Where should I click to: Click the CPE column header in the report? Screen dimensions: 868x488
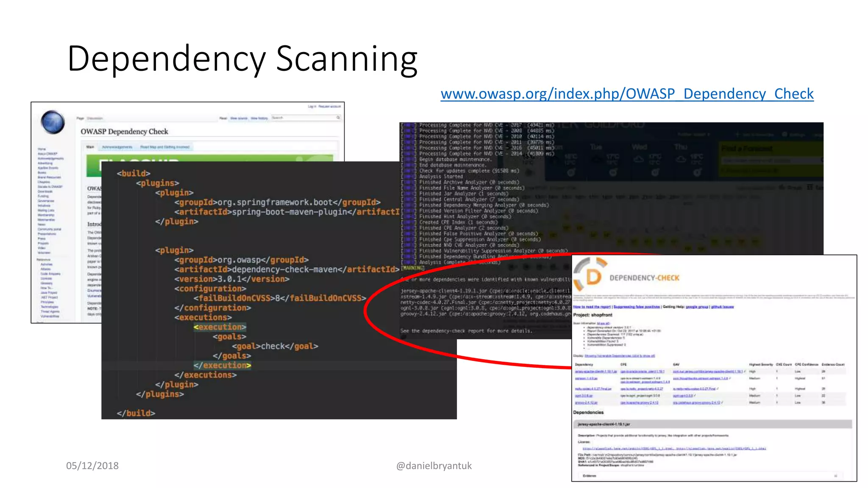pyautogui.click(x=623, y=364)
